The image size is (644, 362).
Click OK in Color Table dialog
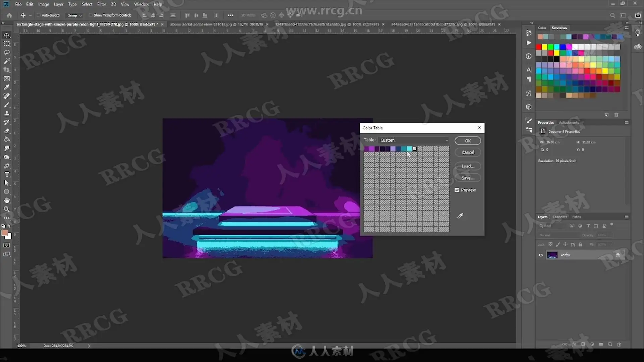tap(468, 141)
